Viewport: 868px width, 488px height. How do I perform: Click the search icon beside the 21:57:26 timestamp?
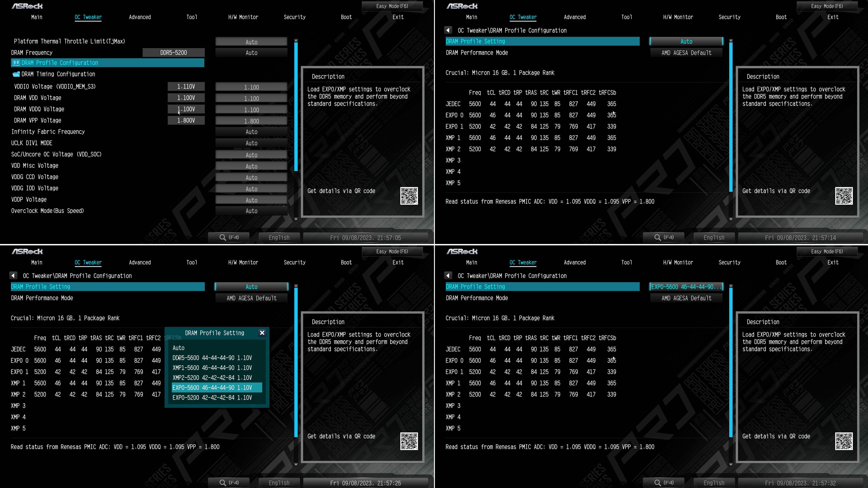point(223,483)
